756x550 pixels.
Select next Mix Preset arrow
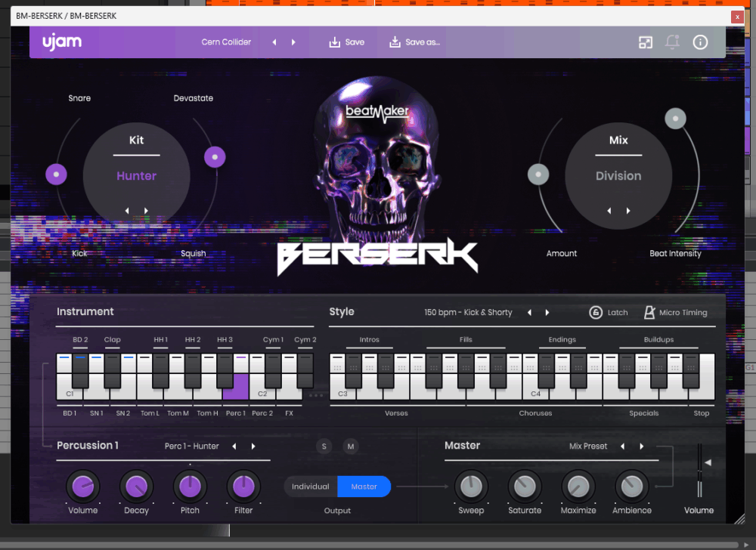click(642, 446)
